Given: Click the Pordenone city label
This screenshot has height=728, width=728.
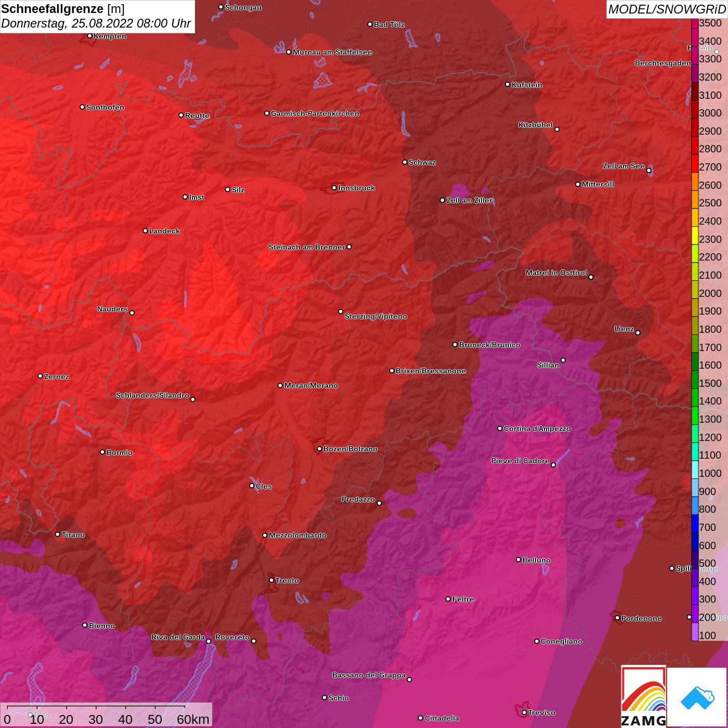Looking at the screenshot, I should [x=642, y=618].
